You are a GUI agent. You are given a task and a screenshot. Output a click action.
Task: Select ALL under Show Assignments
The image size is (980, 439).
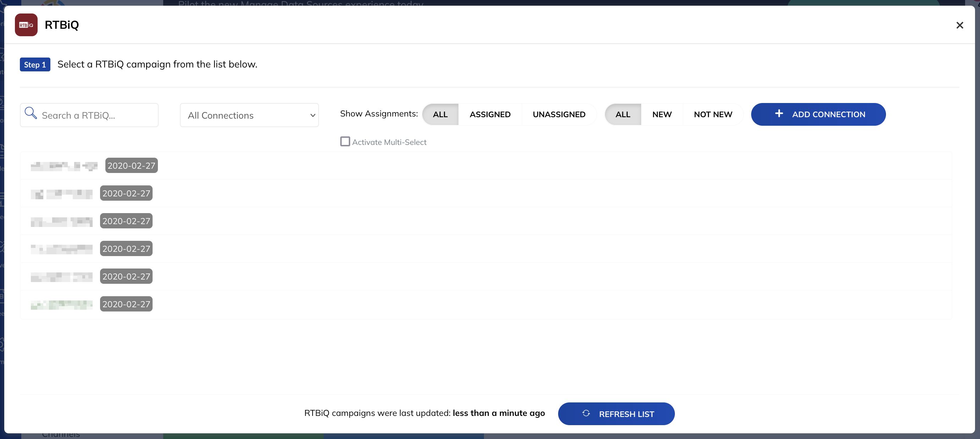pos(440,114)
